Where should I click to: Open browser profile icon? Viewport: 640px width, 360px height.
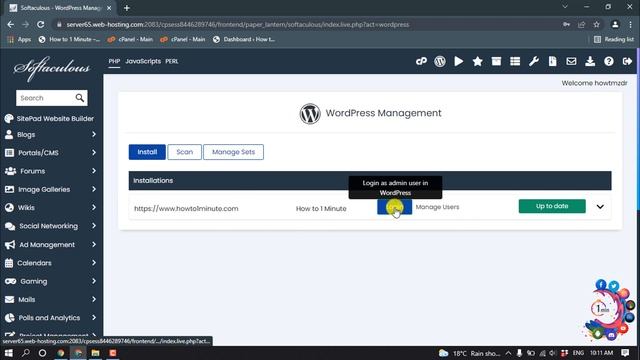[x=615, y=24]
